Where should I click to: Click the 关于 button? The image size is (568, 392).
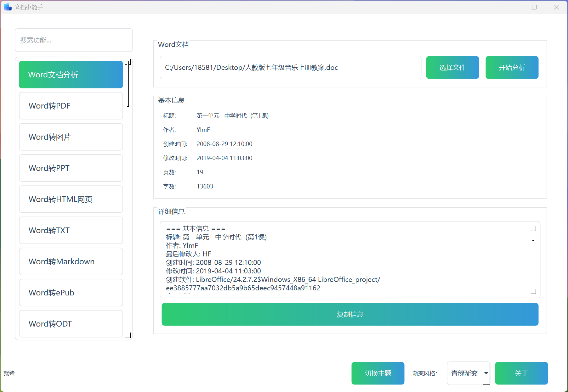521,373
